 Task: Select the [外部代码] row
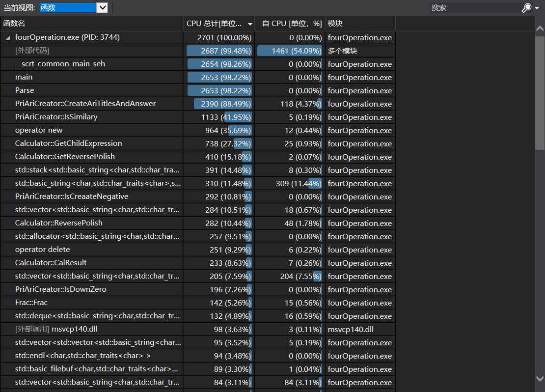197,51
